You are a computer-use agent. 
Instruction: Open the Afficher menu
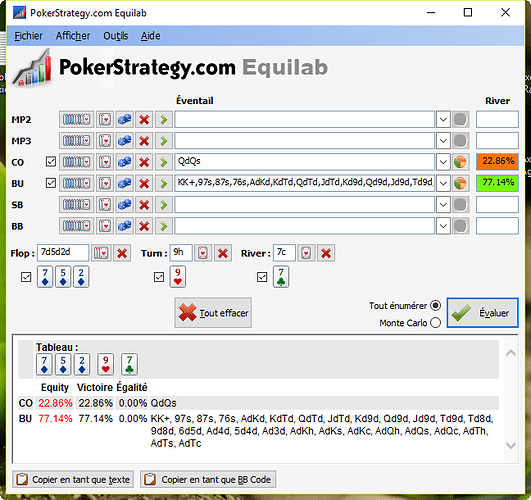(x=73, y=36)
